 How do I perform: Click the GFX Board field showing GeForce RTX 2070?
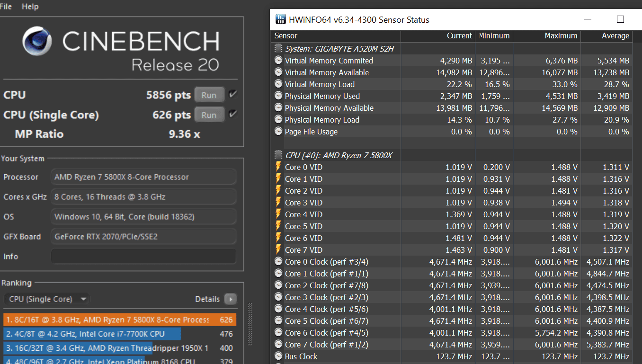click(143, 237)
